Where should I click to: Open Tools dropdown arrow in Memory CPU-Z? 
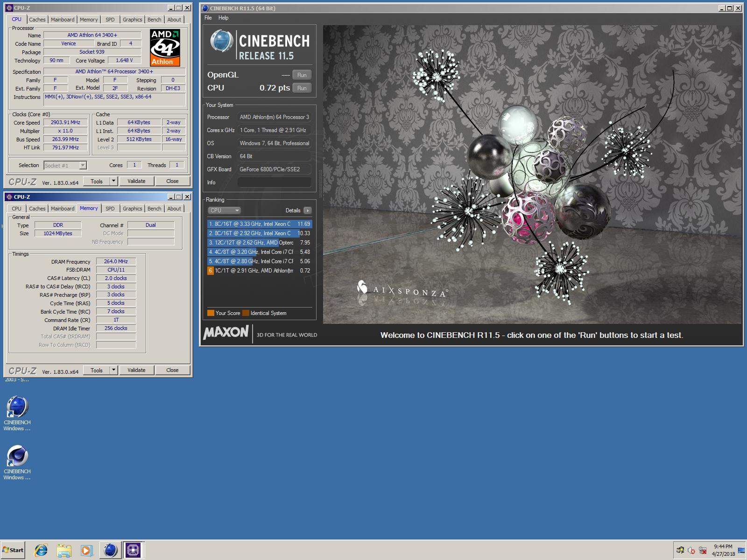(113, 370)
